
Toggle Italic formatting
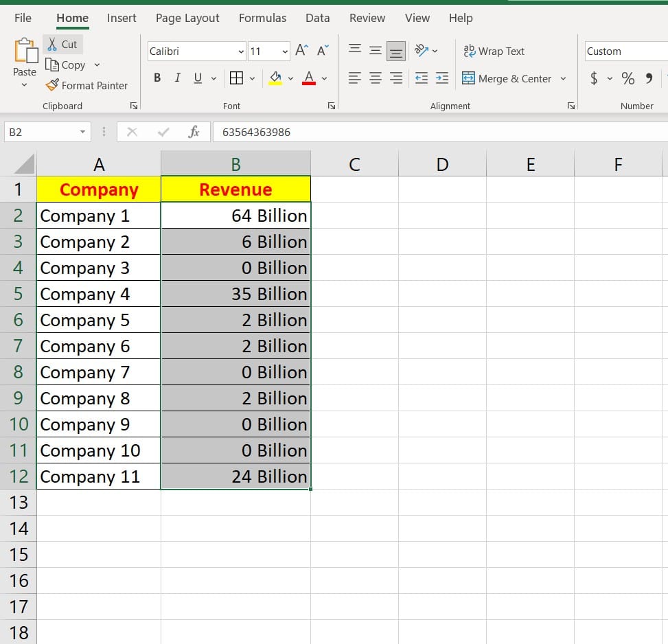[x=177, y=78]
